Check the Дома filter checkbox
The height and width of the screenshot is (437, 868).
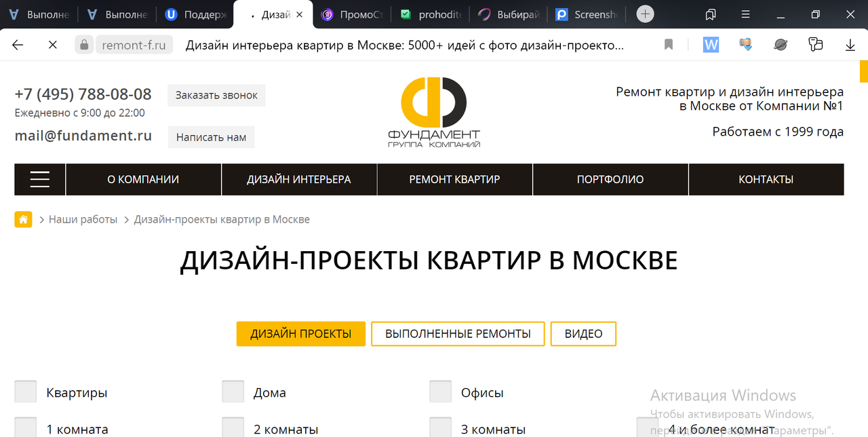point(233,392)
